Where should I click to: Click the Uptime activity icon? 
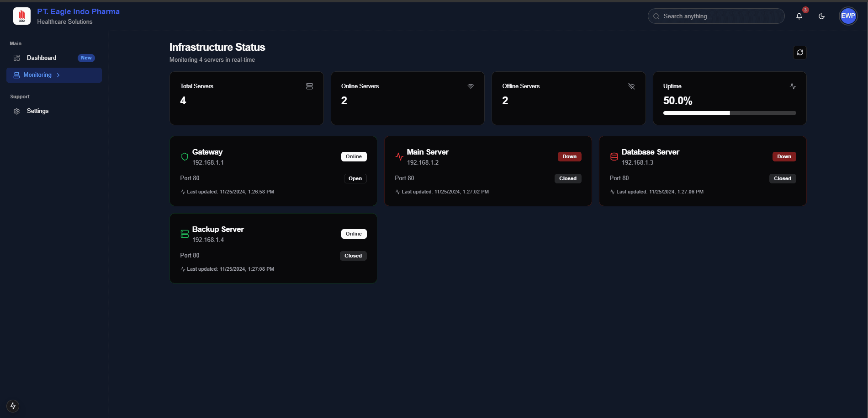point(793,86)
